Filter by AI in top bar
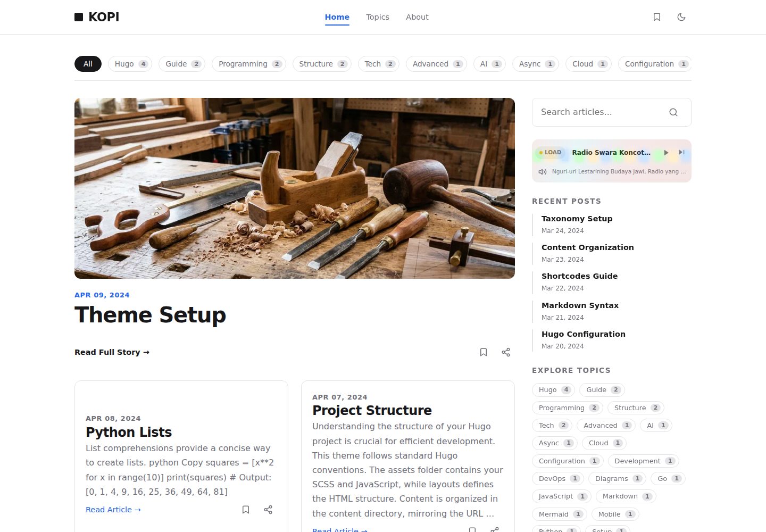The image size is (766, 532). [x=489, y=64]
